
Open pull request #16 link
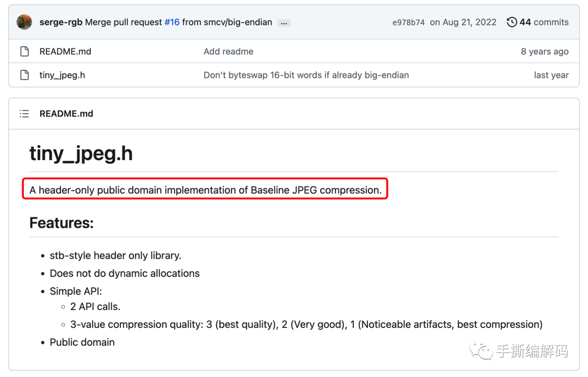(172, 22)
